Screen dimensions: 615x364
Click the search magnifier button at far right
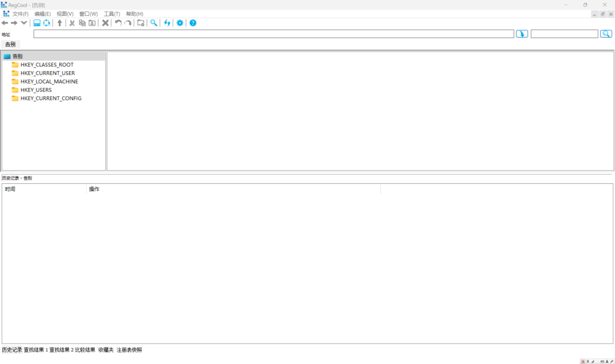(606, 34)
